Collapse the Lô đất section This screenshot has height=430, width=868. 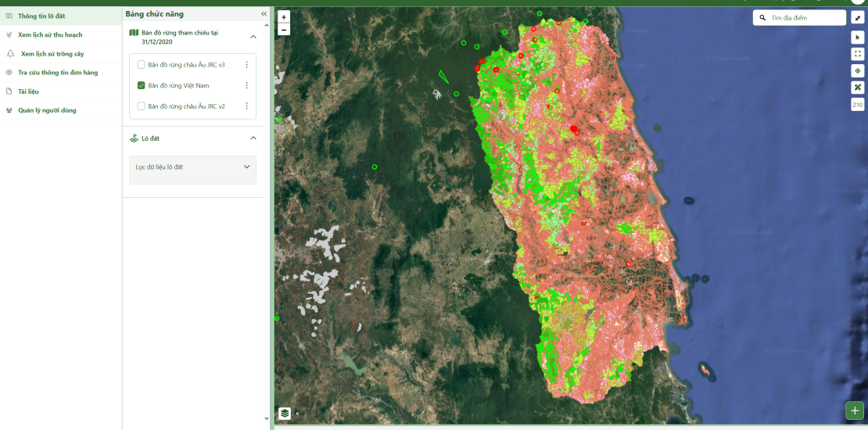pos(253,138)
